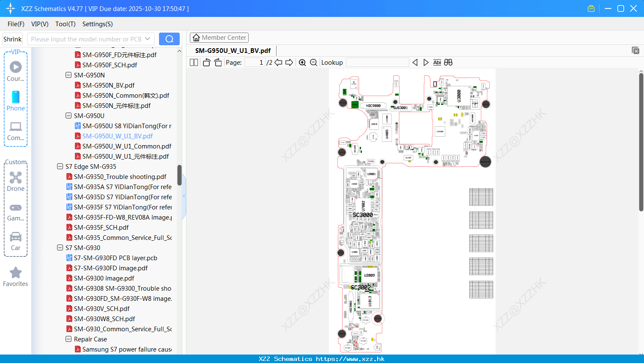The height and width of the screenshot is (363, 644).
Task: Click the blue search button
Action: 169,39
